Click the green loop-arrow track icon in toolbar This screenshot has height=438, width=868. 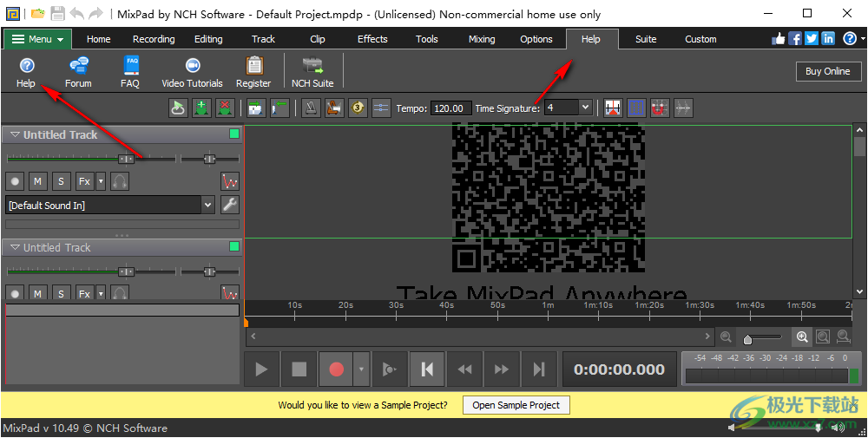coord(178,108)
